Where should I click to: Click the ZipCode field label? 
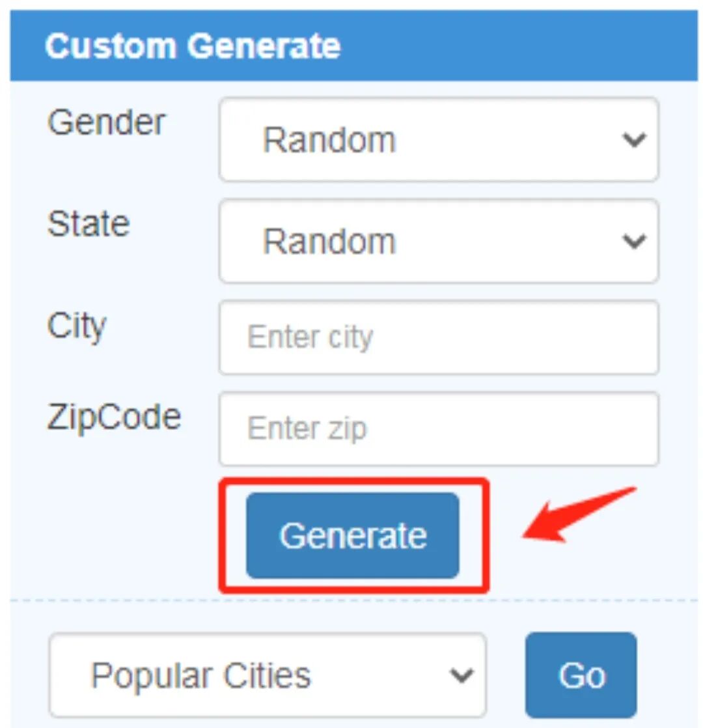click(x=114, y=418)
